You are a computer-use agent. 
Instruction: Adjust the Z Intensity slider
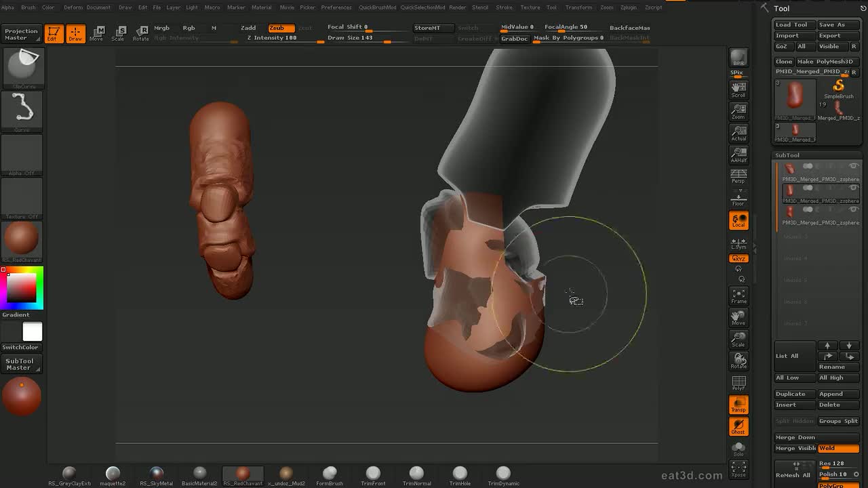coord(285,39)
